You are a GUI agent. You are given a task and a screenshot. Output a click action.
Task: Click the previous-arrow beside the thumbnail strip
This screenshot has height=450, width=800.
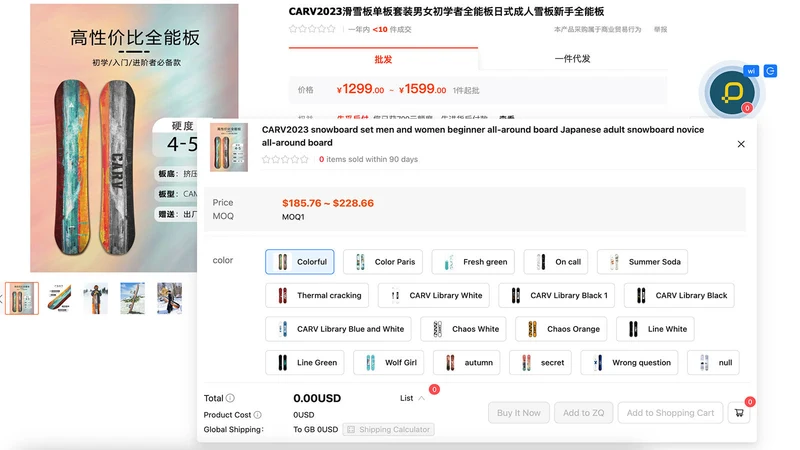click(2, 298)
